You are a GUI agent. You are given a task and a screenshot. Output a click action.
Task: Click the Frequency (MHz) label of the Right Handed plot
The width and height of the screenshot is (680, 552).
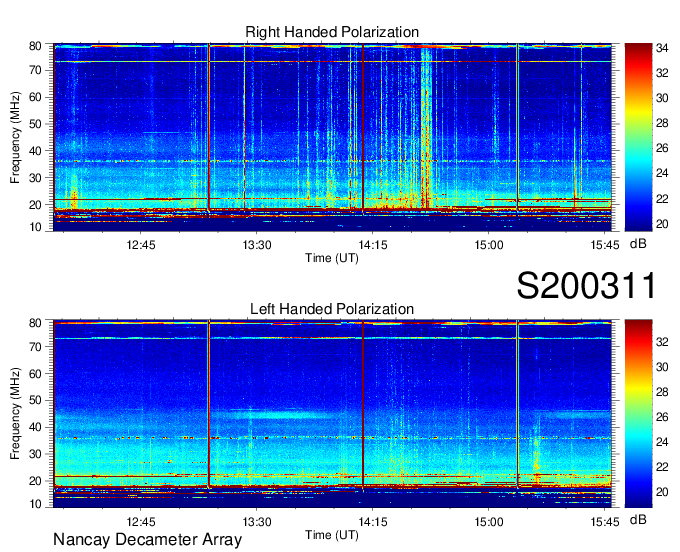[15, 137]
